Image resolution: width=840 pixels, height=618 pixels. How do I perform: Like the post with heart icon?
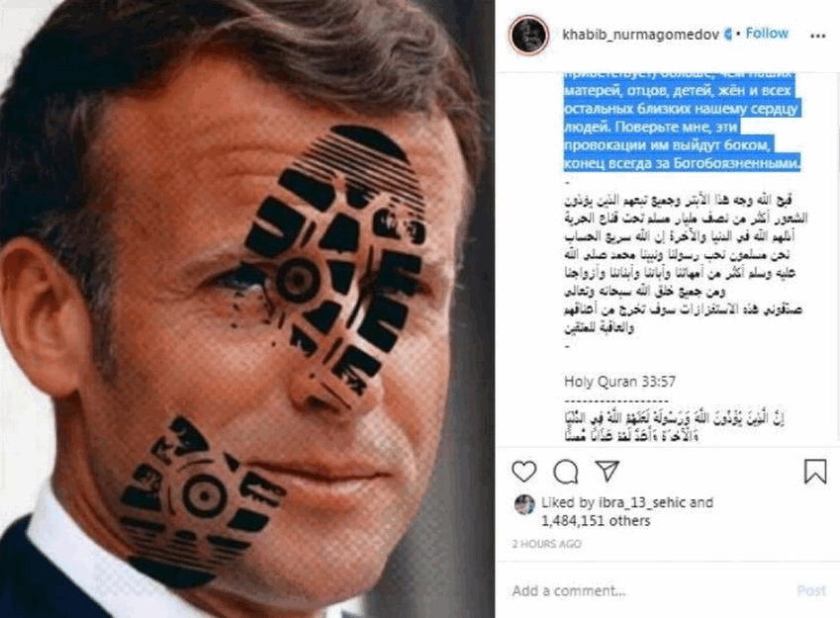(x=524, y=472)
